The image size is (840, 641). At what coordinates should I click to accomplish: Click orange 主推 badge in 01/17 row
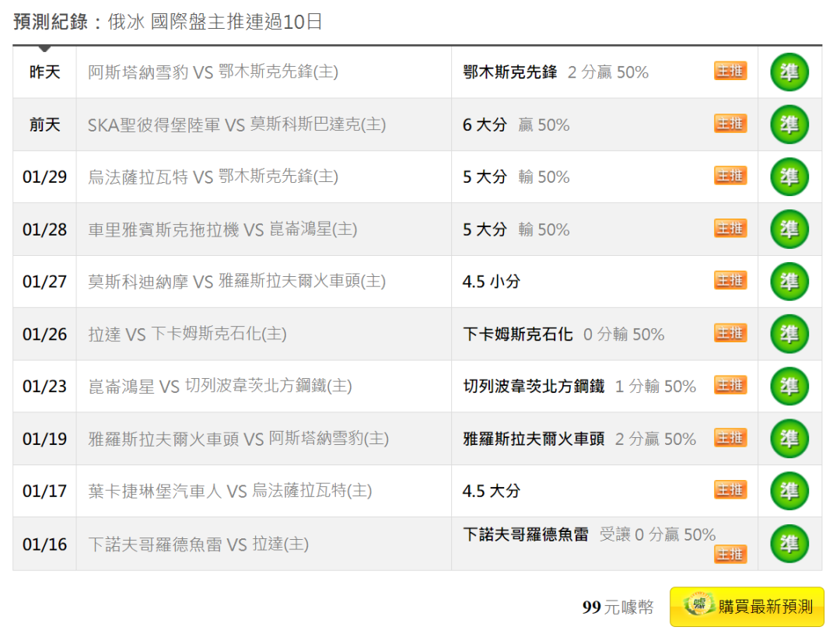pos(730,490)
